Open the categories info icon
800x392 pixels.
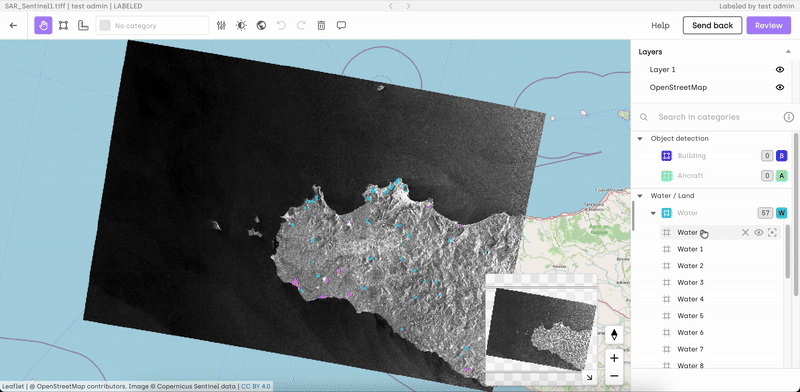[789, 117]
